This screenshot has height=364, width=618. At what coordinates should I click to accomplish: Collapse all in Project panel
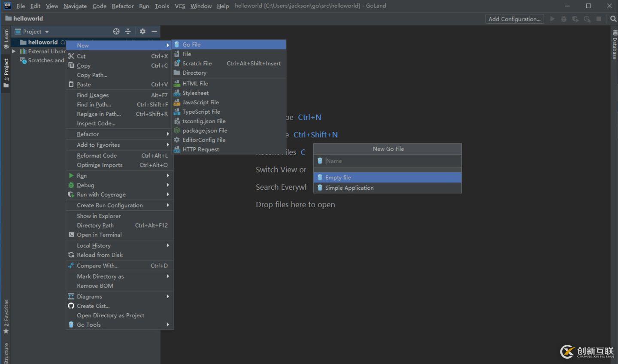[x=128, y=31]
